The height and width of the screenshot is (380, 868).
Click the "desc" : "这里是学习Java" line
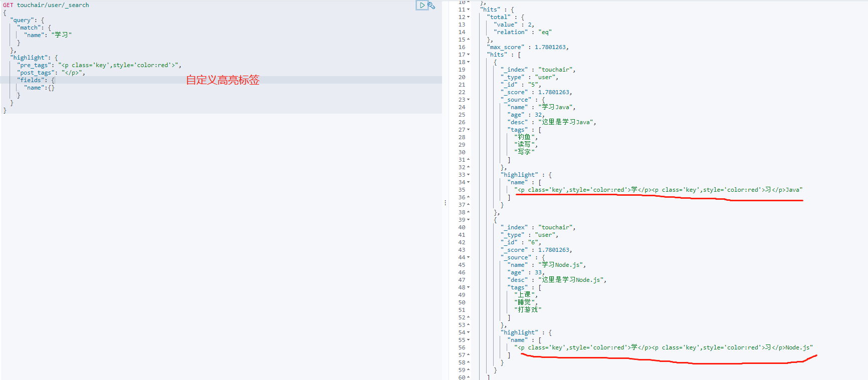(x=552, y=122)
